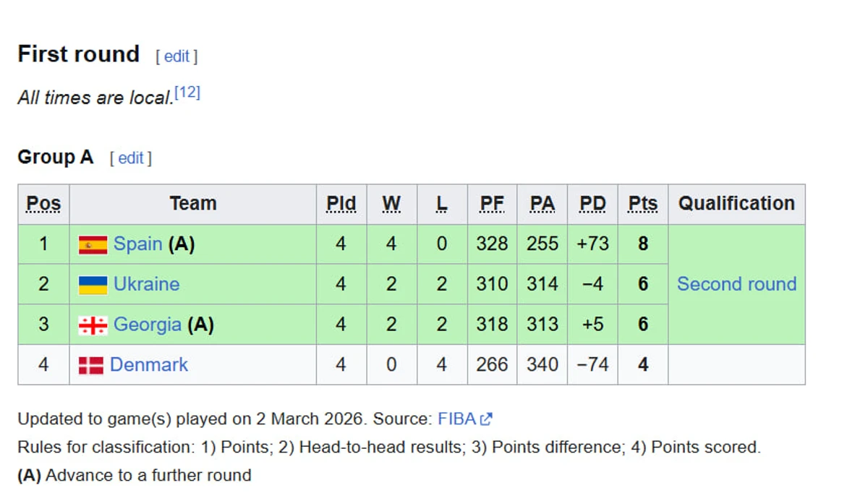Click the Pld column header abbreviation
The width and height of the screenshot is (868, 493).
(x=341, y=204)
